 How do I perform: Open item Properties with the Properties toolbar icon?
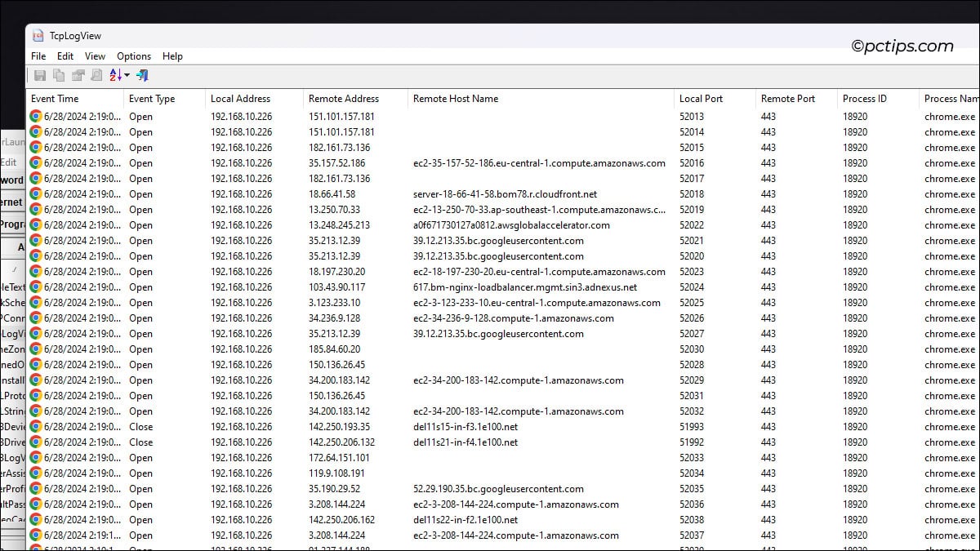coord(77,75)
